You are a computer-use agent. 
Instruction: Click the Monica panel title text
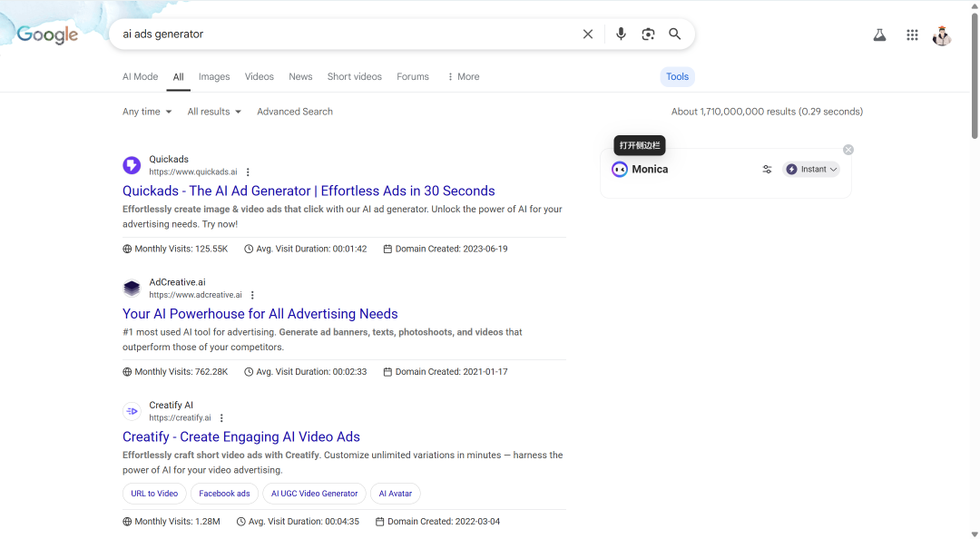(650, 170)
